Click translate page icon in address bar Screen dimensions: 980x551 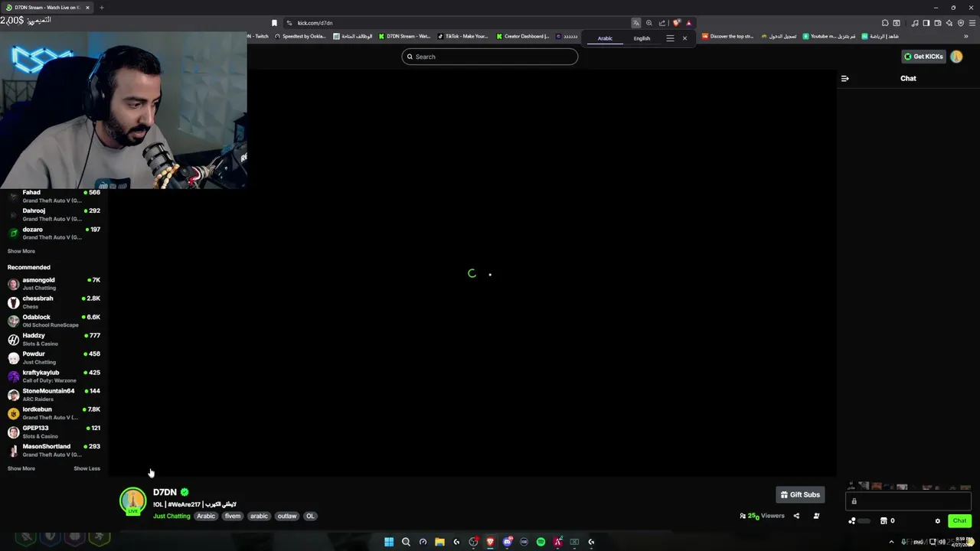click(x=635, y=23)
